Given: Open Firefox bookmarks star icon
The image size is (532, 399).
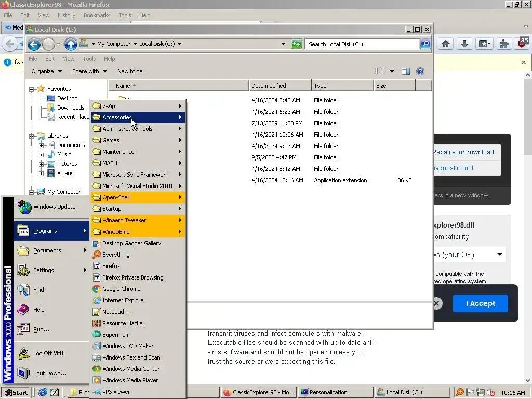Looking at the screenshot, I should [x=484, y=44].
